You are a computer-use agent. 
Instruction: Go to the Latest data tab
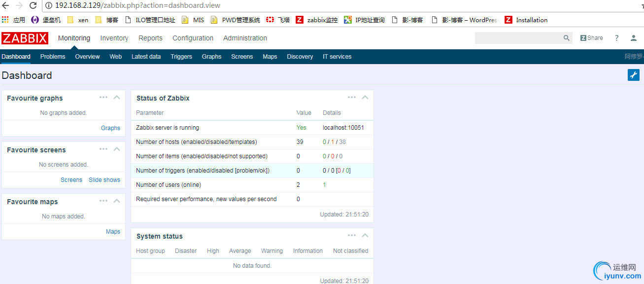[146, 57]
